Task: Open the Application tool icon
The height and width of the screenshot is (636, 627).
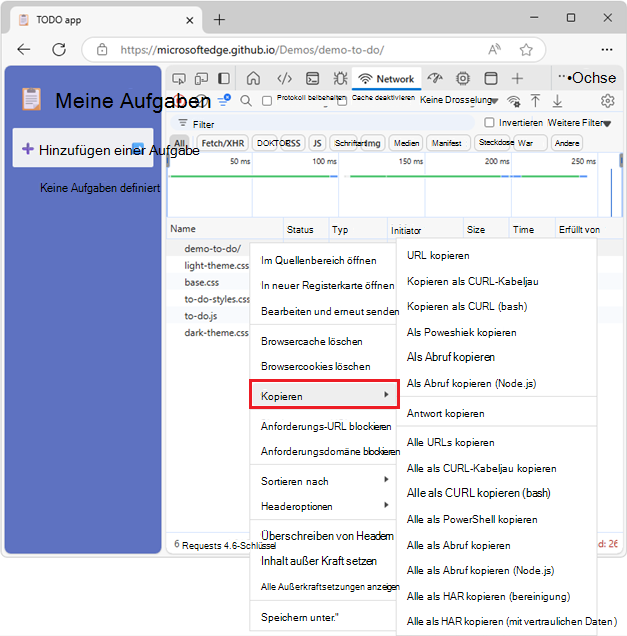Action: (491, 78)
